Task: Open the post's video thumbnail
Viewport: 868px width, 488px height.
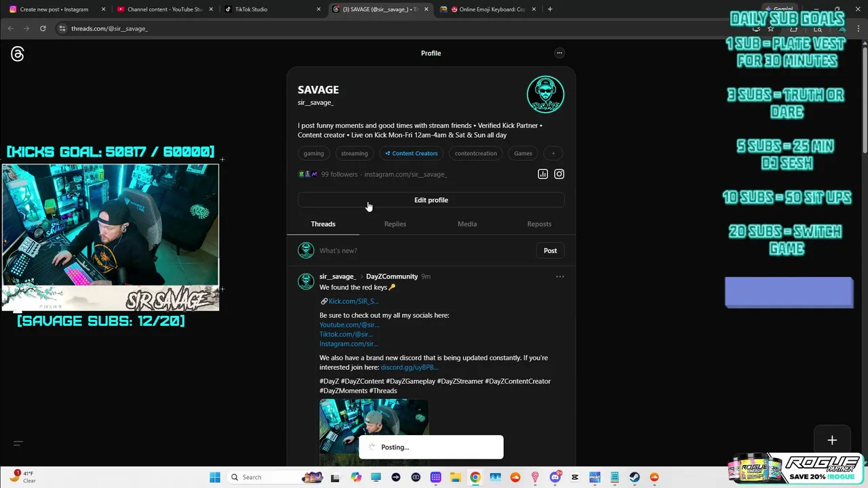Action: (374, 432)
